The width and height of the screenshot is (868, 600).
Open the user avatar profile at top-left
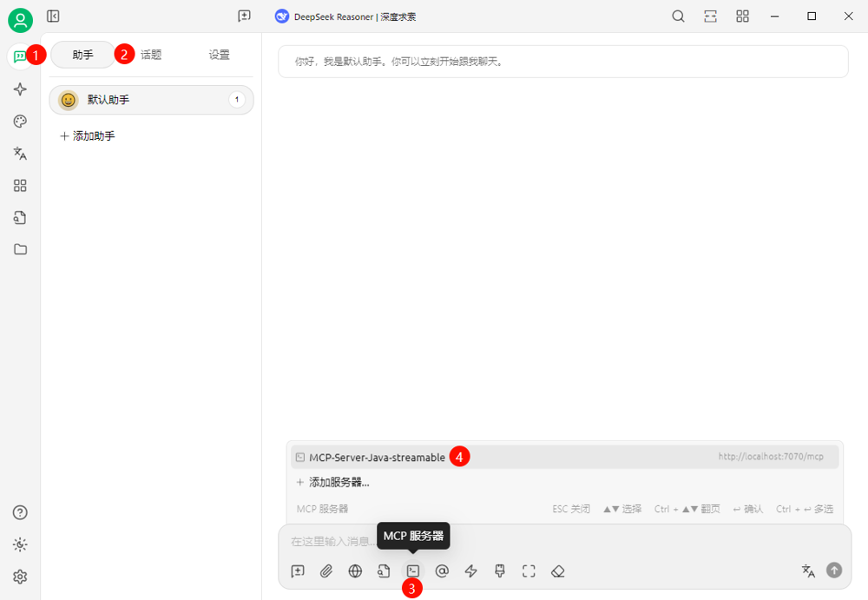click(x=20, y=20)
